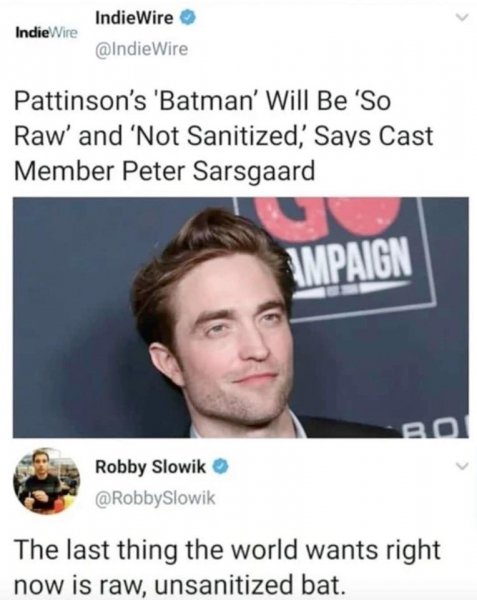Click the IndieWire verified badge
This screenshot has height=600, width=477.
tap(190, 18)
